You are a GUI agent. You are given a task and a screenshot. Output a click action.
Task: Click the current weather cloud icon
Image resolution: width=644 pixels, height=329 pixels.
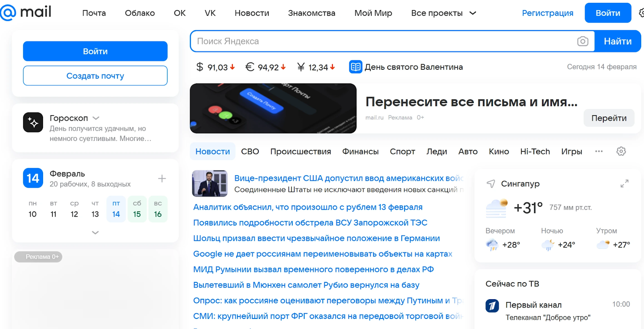point(497,208)
